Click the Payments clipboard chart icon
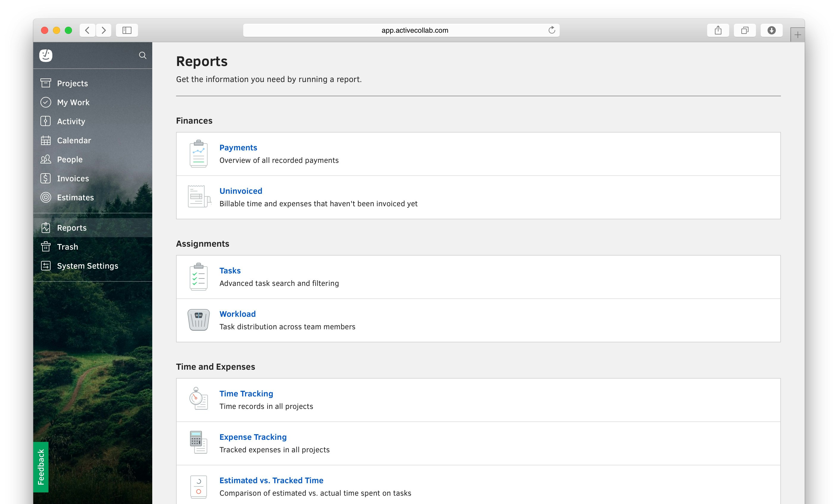Screen dimensions: 838x504 [x=198, y=154]
